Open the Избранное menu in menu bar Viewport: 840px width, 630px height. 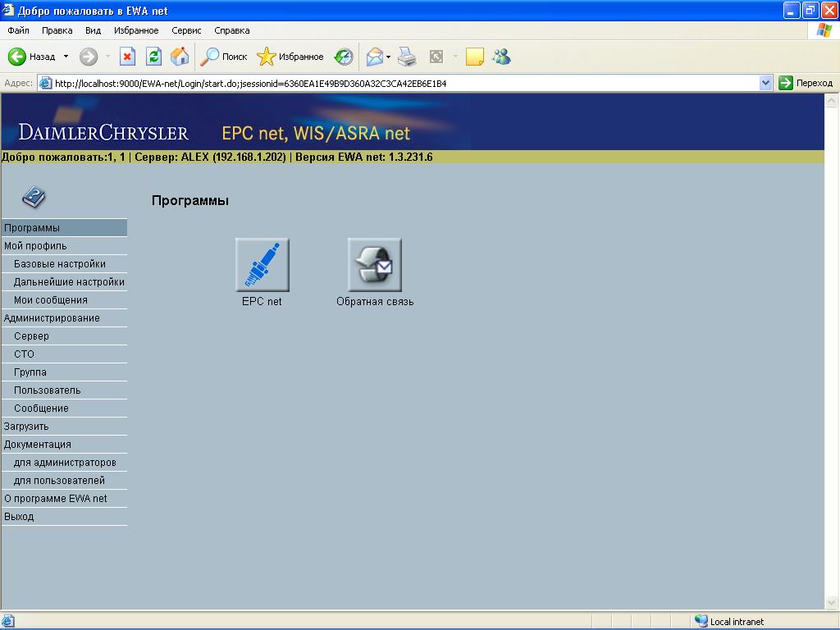pos(136,30)
